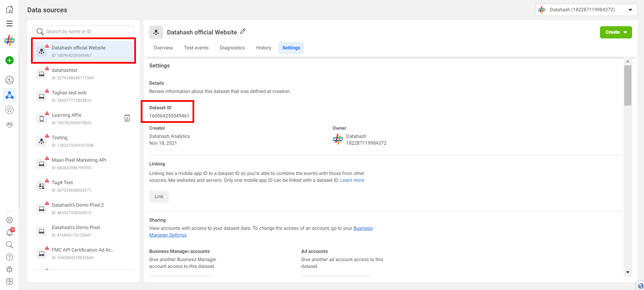Click the Link button under Linking
The image size is (644, 290).
click(159, 197)
